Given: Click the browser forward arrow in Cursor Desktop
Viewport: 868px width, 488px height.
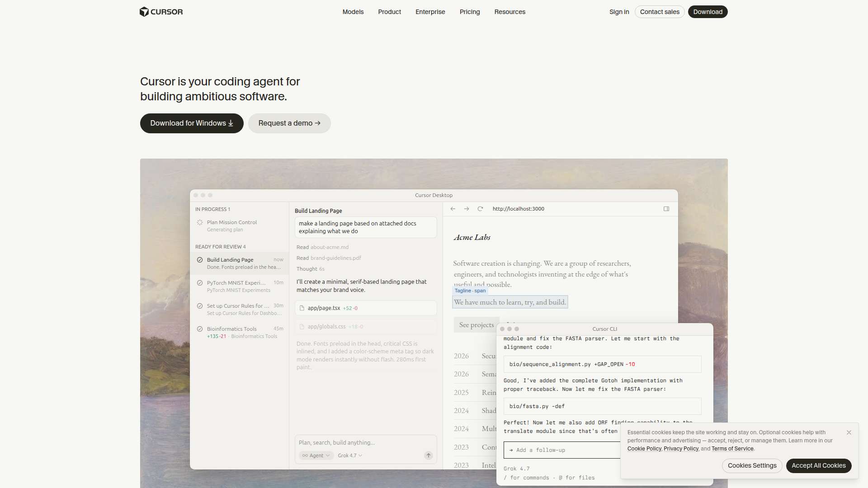Looking at the screenshot, I should point(467,209).
